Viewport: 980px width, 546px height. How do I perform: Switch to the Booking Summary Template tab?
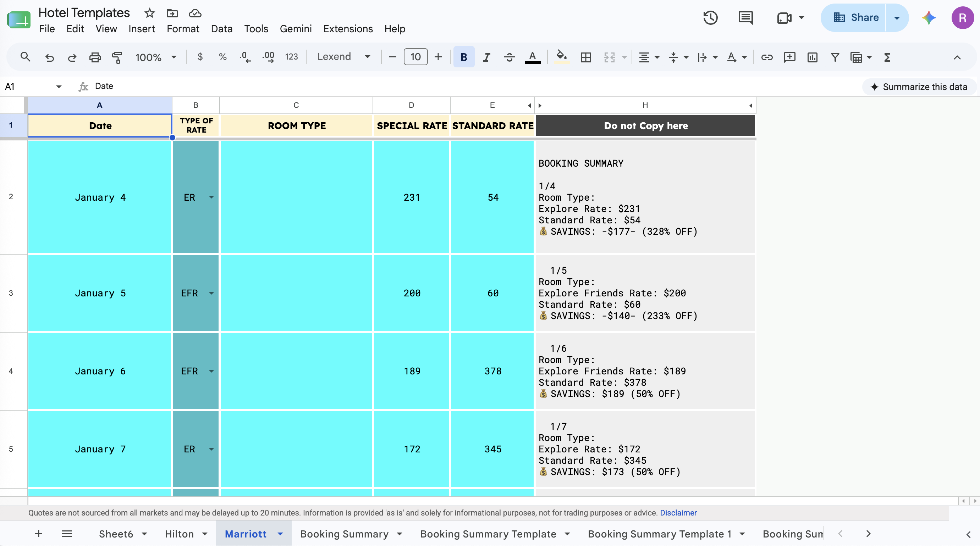point(488,534)
